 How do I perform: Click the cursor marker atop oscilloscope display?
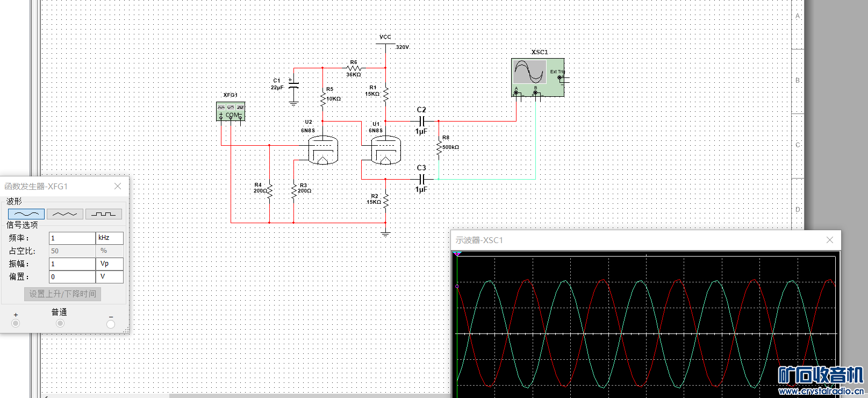tap(457, 254)
